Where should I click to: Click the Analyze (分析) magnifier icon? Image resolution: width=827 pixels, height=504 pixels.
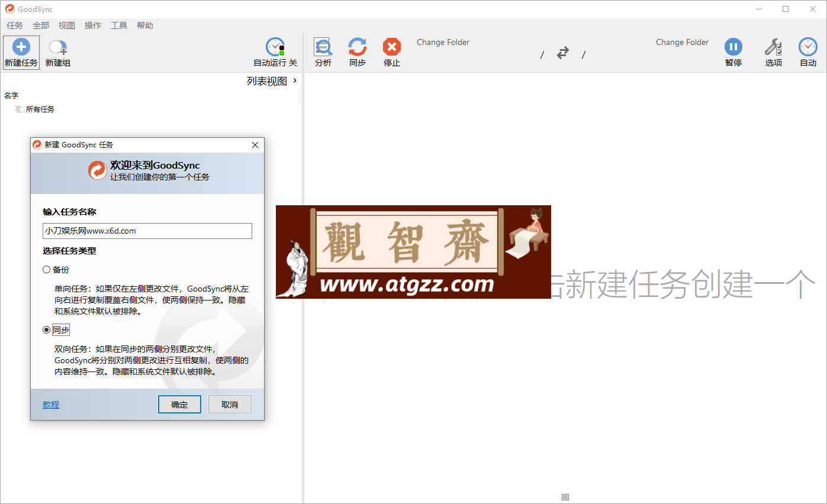tap(323, 47)
